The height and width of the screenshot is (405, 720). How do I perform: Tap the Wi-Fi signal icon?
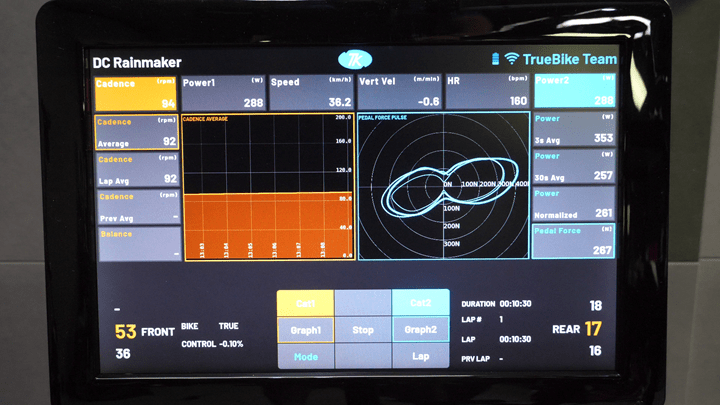511,58
